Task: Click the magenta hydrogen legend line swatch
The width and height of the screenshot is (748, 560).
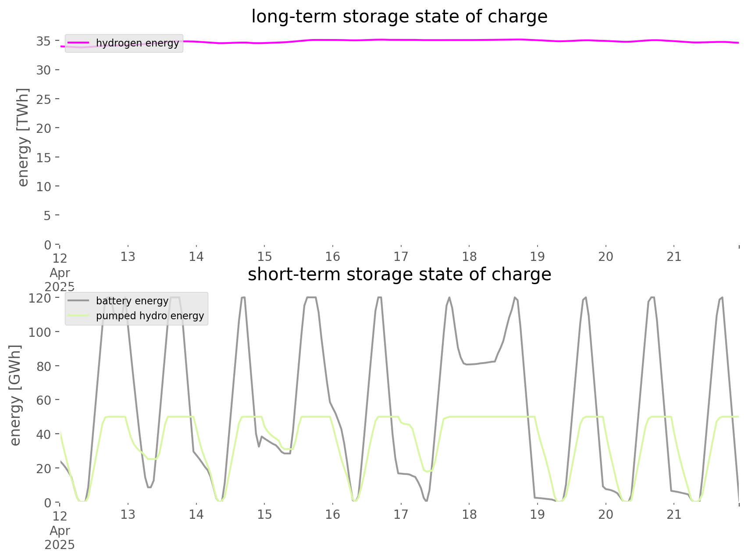Action: click(79, 43)
